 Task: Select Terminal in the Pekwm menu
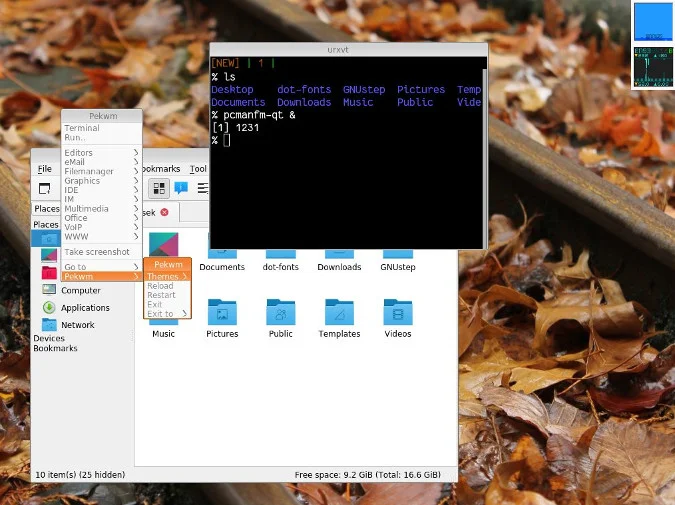point(82,128)
